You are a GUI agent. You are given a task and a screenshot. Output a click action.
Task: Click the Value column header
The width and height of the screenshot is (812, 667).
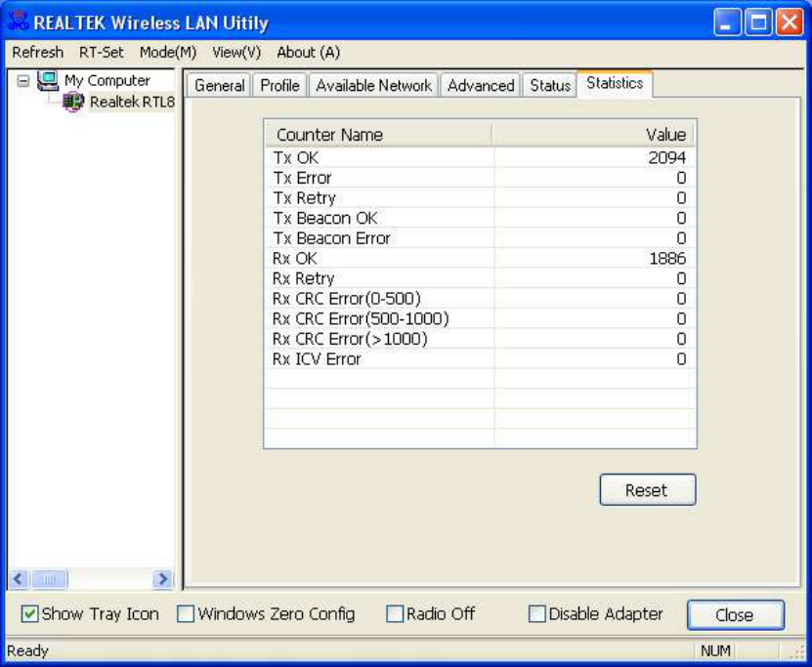(x=593, y=135)
